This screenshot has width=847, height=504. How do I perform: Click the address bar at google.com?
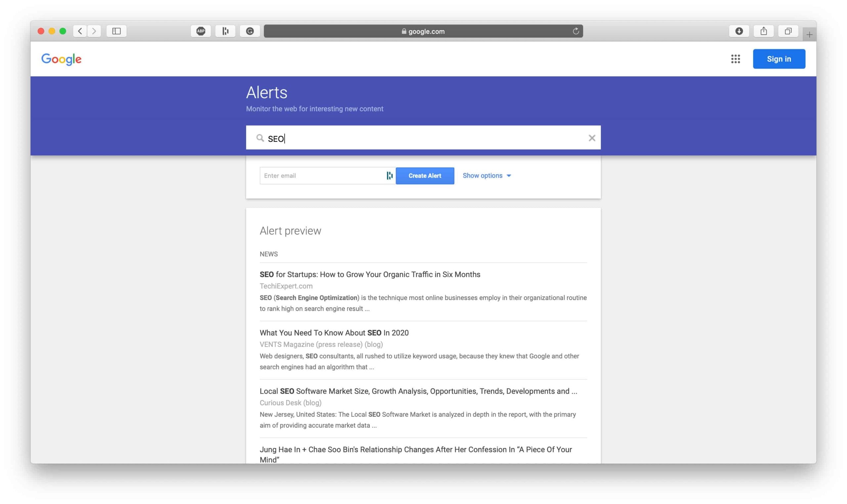click(x=424, y=31)
